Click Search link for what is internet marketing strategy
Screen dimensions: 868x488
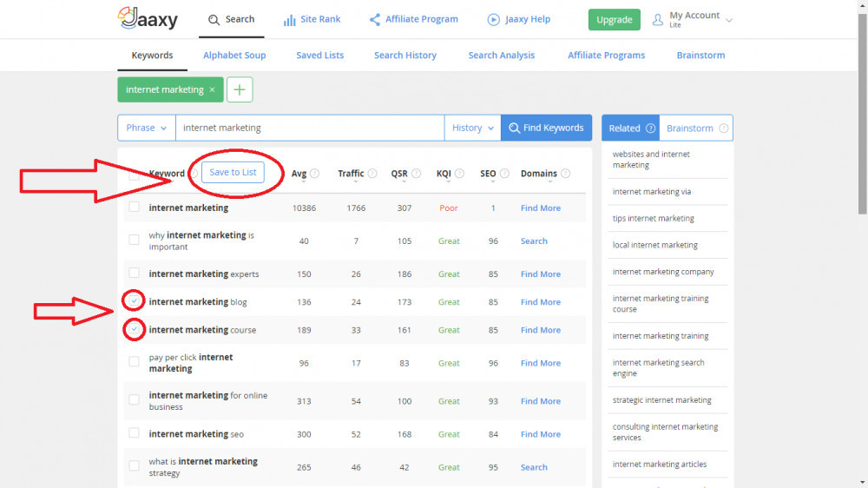534,467
